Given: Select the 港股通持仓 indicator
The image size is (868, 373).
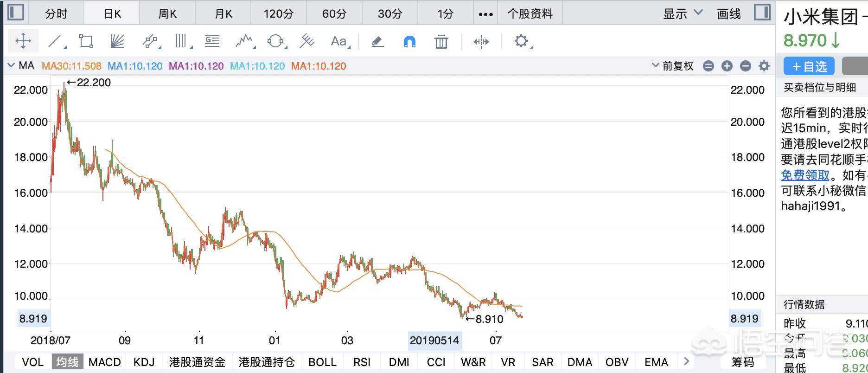Looking at the screenshot, I should click(x=267, y=362).
